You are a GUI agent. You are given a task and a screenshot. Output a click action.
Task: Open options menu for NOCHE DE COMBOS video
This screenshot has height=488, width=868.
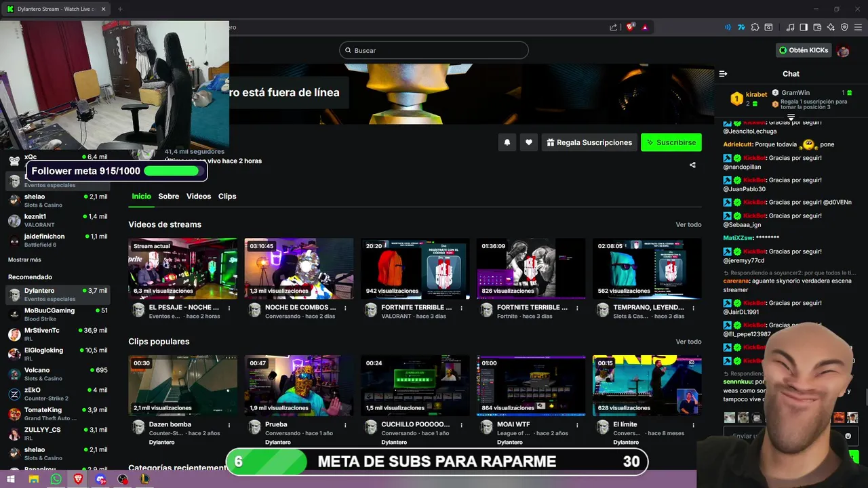click(x=345, y=308)
